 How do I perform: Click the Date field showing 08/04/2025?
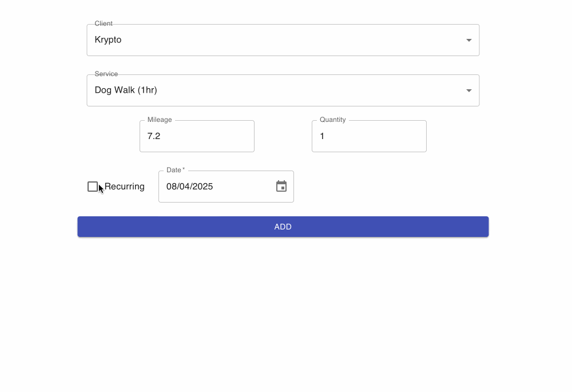pos(226,187)
